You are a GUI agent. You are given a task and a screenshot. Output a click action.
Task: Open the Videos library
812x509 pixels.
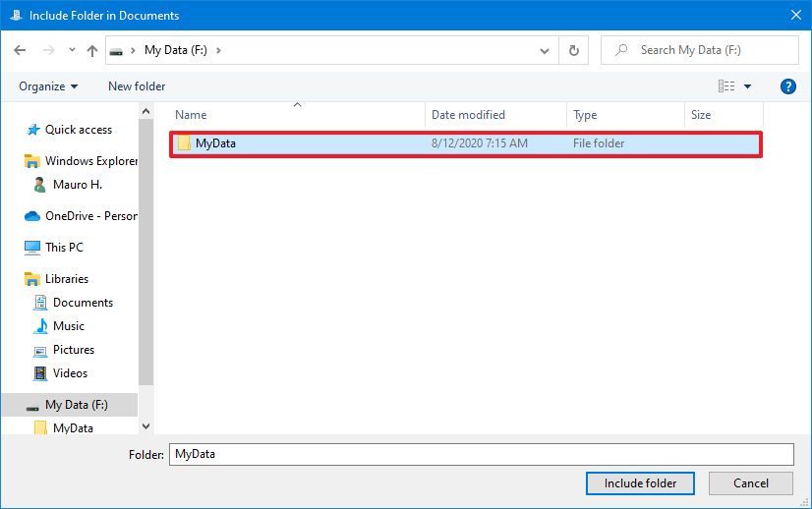[x=70, y=373]
